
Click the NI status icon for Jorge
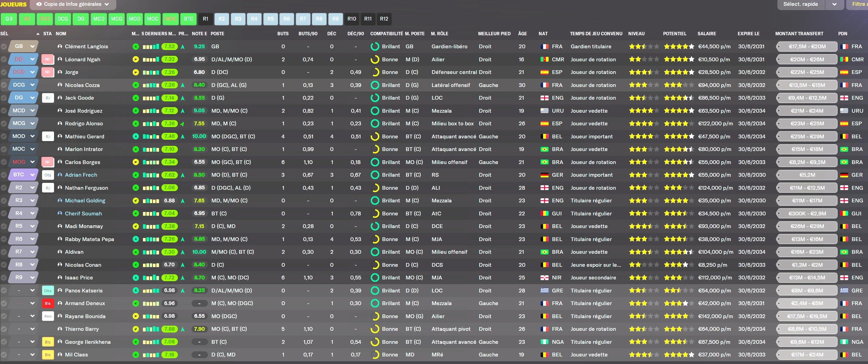click(47, 72)
